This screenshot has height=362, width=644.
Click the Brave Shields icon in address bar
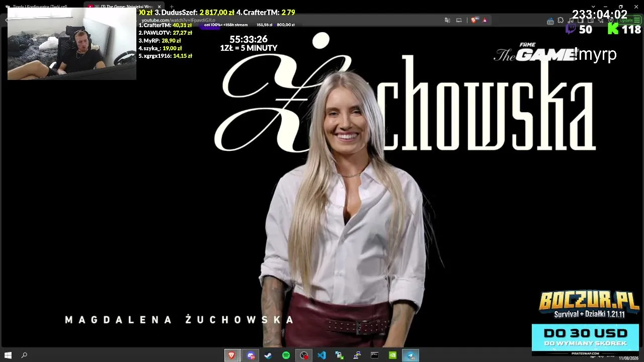(x=474, y=20)
